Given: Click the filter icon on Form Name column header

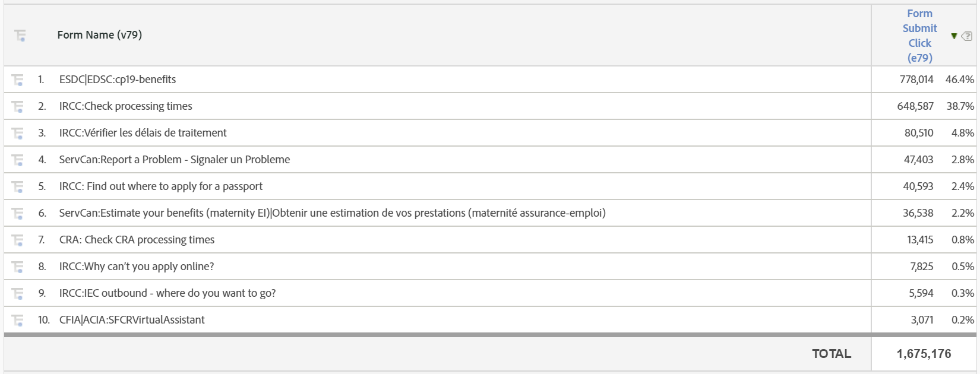Looking at the screenshot, I should coord(21,36).
